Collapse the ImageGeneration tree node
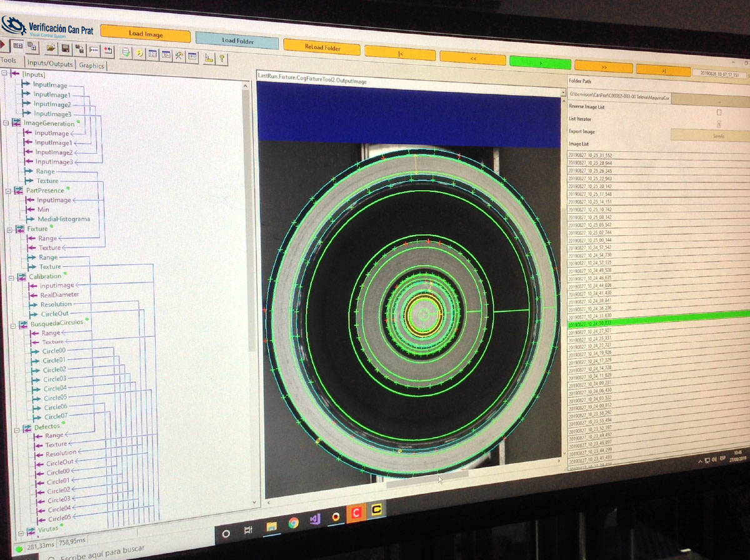The height and width of the screenshot is (560, 750). pyautogui.click(x=6, y=123)
